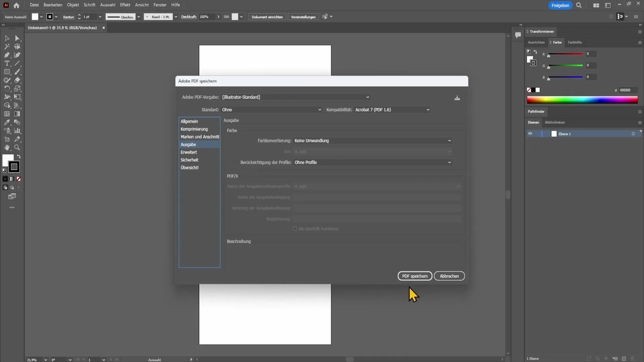Open the Standard 'Ohne' dropdown
Image resolution: width=644 pixels, height=362 pixels.
(x=272, y=110)
